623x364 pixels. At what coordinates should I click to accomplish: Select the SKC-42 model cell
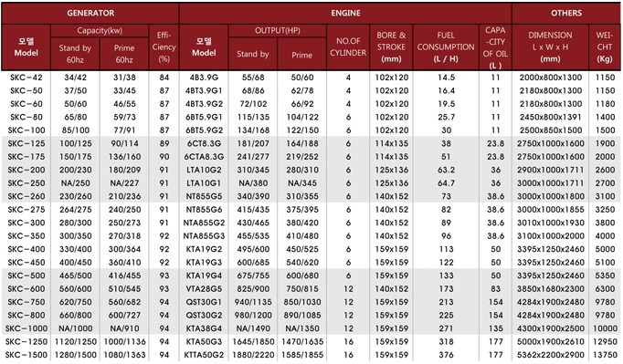(26, 78)
